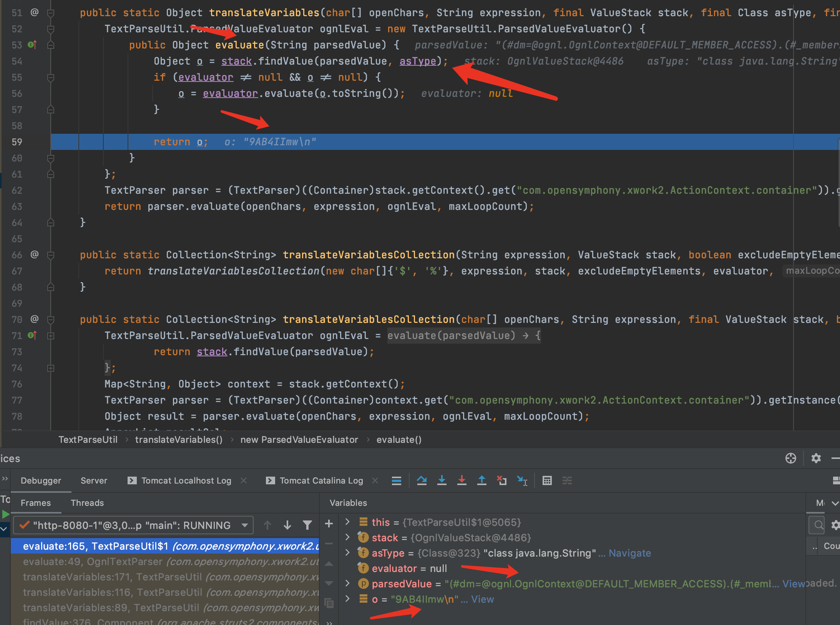
Task: Click the green Resume Program icon
Action: [x=5, y=514]
